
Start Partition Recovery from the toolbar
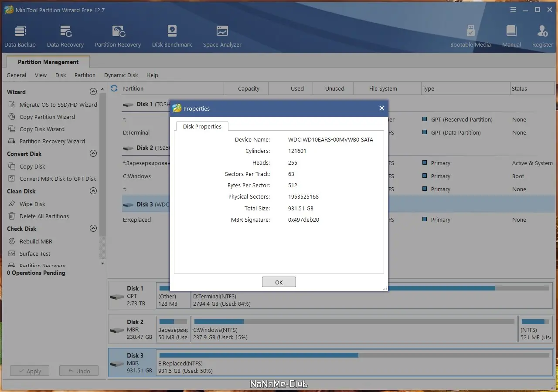(118, 37)
